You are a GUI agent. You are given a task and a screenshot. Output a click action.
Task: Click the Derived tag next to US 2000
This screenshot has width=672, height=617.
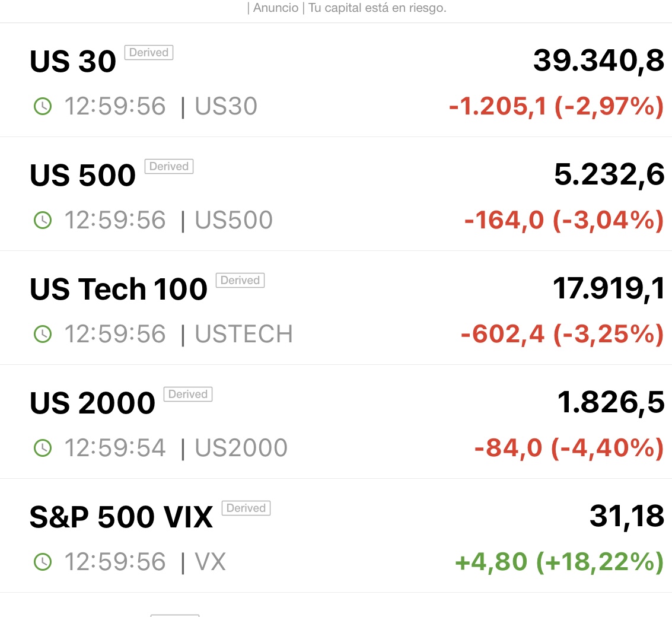[x=187, y=394]
